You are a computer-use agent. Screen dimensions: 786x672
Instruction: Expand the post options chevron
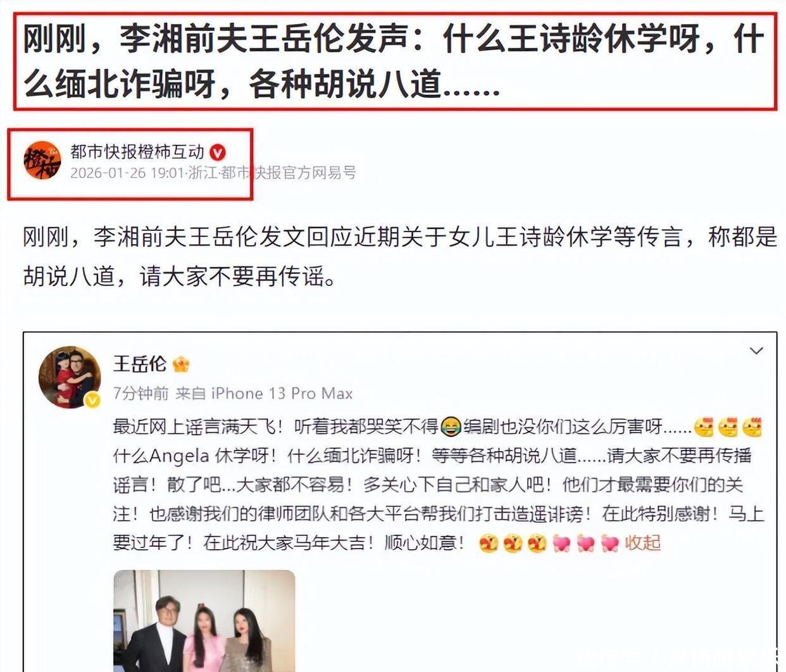[x=756, y=351]
